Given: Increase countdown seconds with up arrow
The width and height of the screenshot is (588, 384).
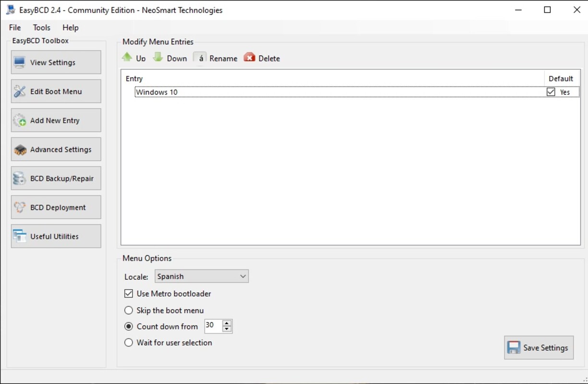Looking at the screenshot, I should click(227, 323).
